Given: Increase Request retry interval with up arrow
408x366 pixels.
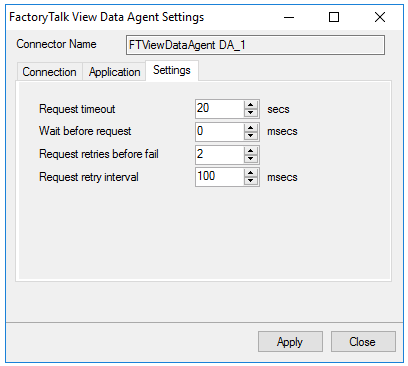Looking at the screenshot, I should tap(251, 173).
